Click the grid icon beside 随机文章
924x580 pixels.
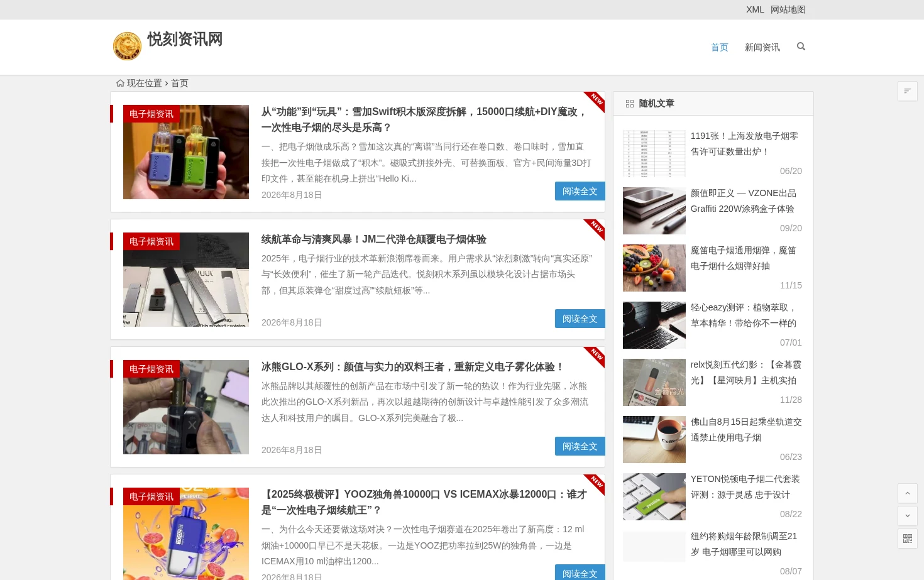[630, 104]
